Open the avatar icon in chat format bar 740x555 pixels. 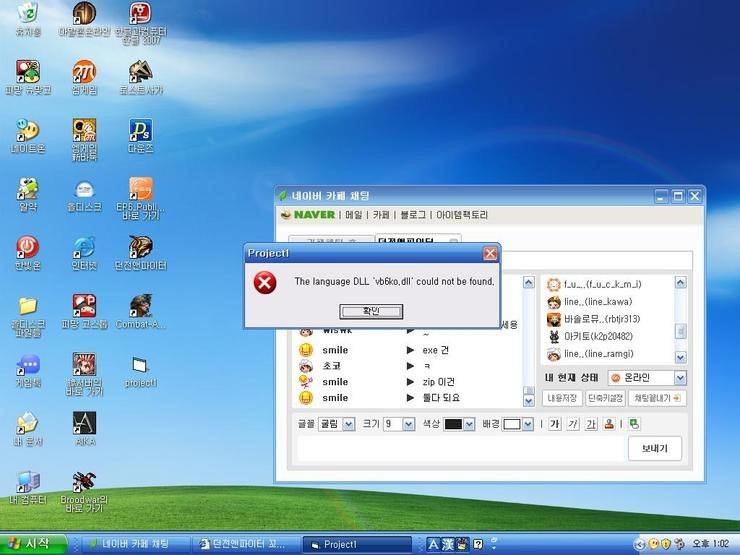(609, 424)
